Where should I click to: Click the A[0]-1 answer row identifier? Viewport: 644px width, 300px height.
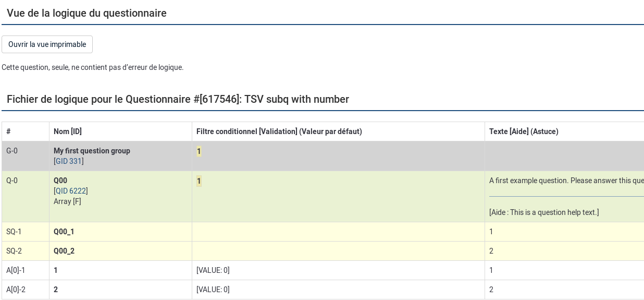click(x=16, y=270)
